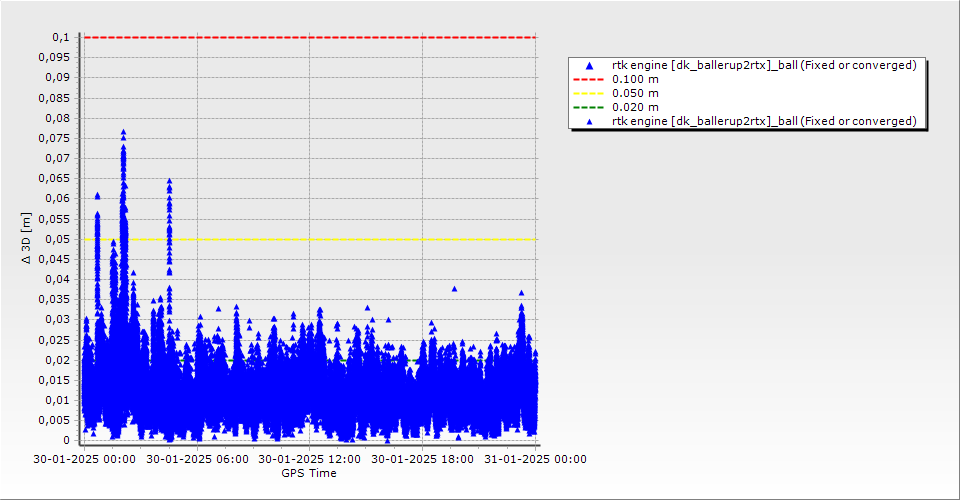Select the 0.100 m legend label

pyautogui.click(x=635, y=80)
